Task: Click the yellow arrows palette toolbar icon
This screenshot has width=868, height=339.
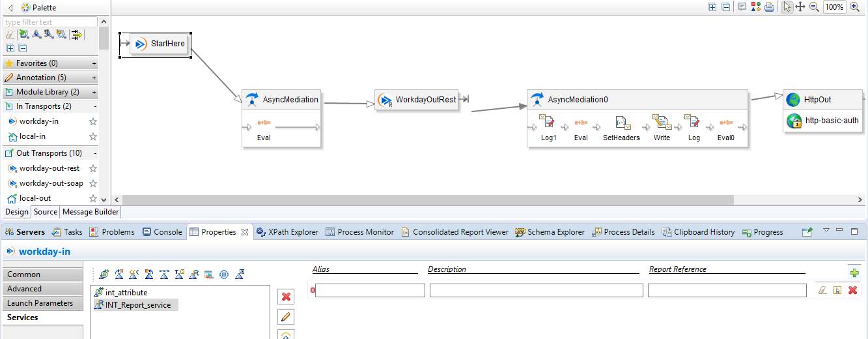Action: pos(77,35)
